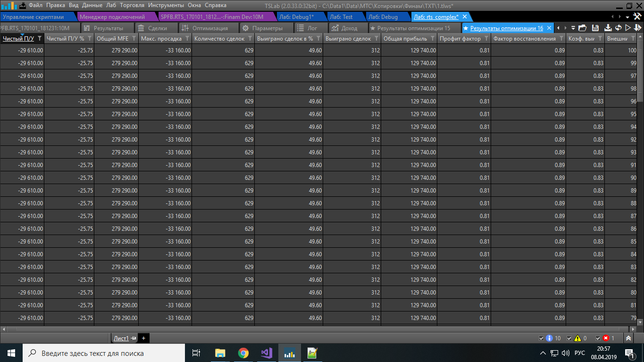Viewport: 644px width, 362px height.
Task: Sort by the Общая прибыль column header
Action: [405, 39]
